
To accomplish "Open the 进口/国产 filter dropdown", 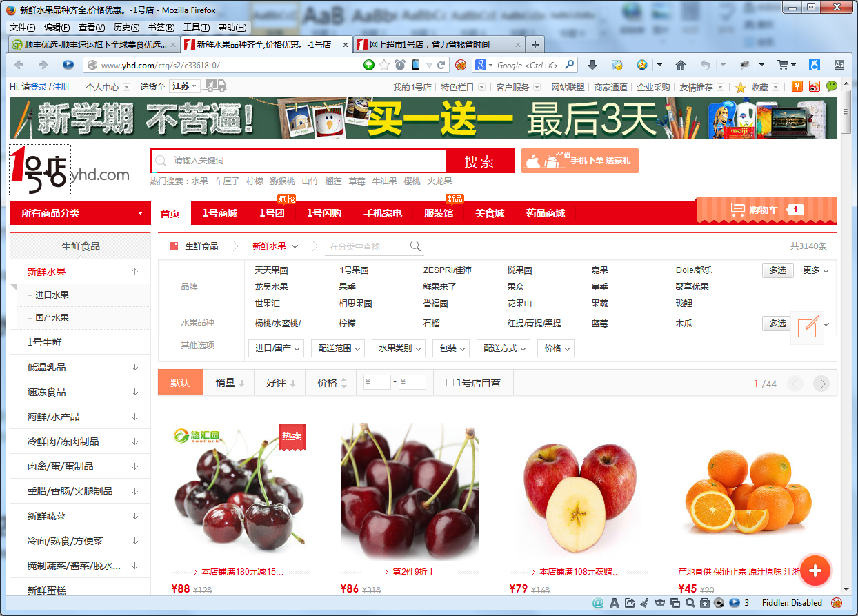I will pyautogui.click(x=276, y=348).
